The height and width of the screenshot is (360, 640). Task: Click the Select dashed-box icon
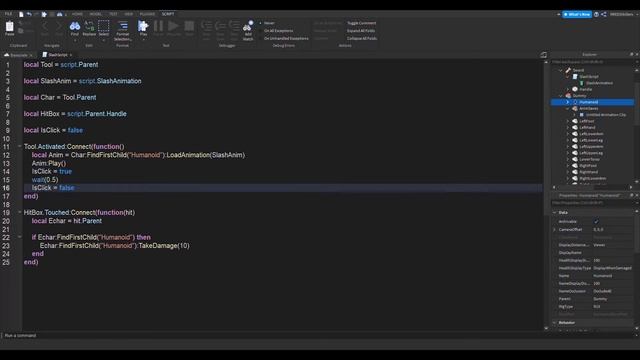[x=104, y=26]
